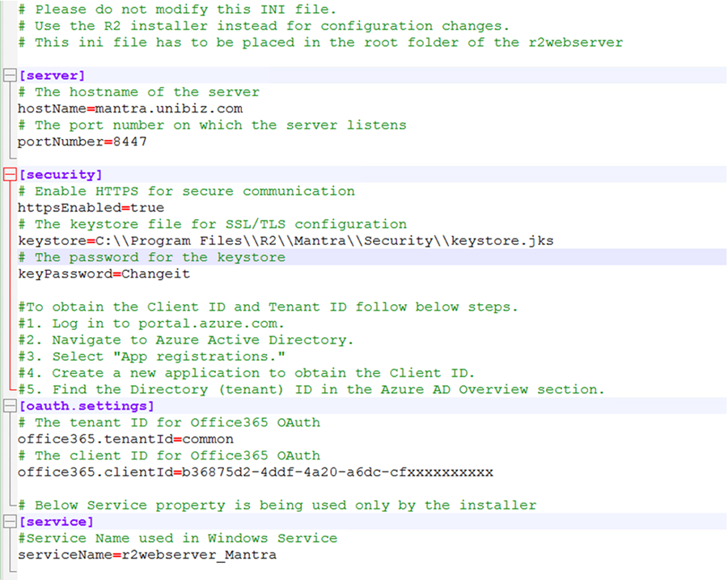
Task: Click the comment '#4. Create a new application'
Action: click(x=246, y=373)
